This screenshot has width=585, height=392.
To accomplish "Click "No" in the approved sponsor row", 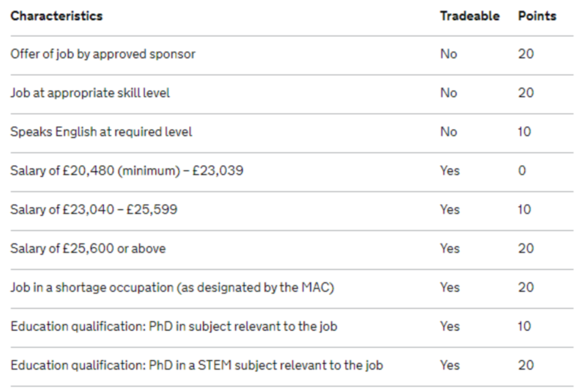I will 448,54.
